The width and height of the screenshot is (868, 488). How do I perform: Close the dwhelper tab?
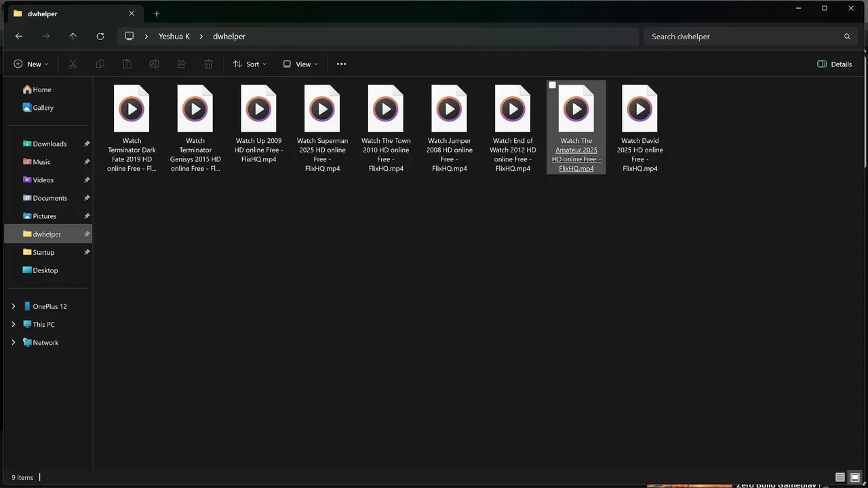pos(132,14)
